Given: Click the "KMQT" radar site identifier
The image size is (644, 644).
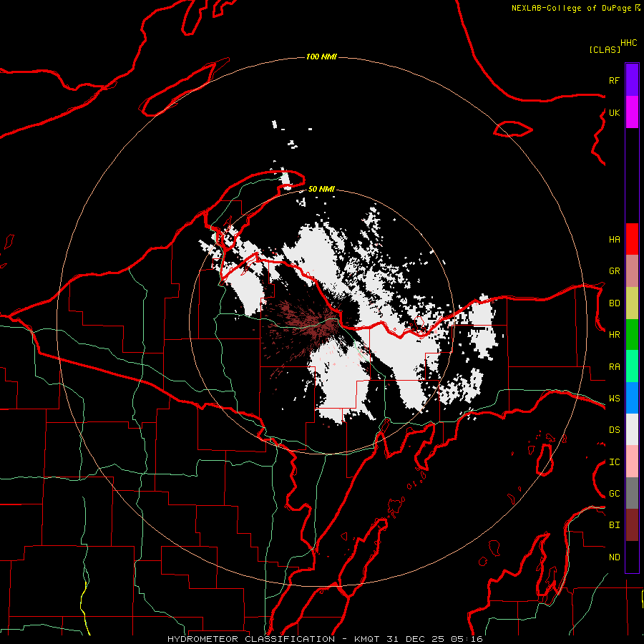Looking at the screenshot, I should coord(367,639).
